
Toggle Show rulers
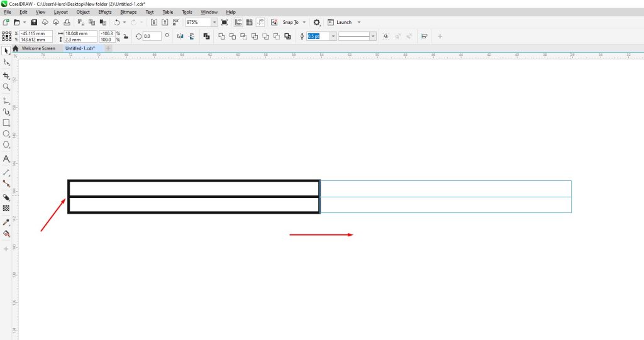(238, 22)
